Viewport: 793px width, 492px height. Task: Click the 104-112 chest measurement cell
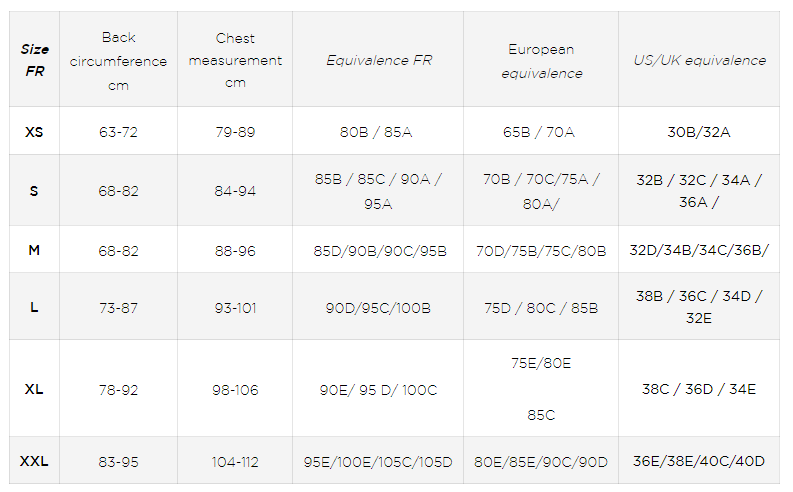235,461
